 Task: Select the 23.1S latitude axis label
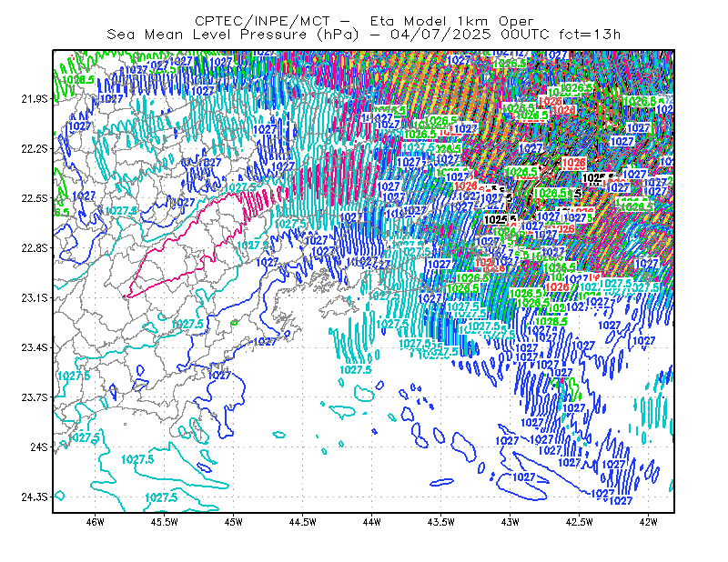[x=35, y=297]
